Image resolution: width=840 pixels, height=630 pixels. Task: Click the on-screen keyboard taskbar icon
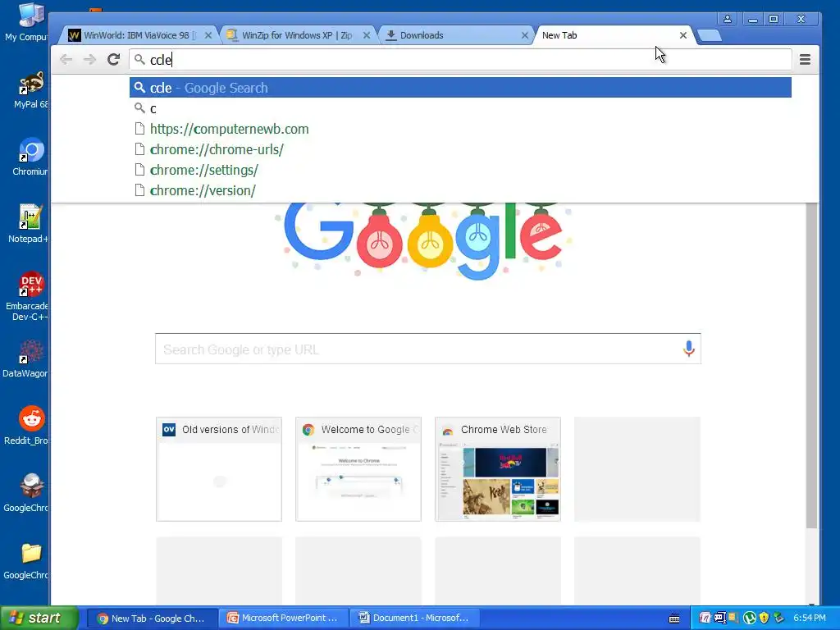tap(674, 619)
